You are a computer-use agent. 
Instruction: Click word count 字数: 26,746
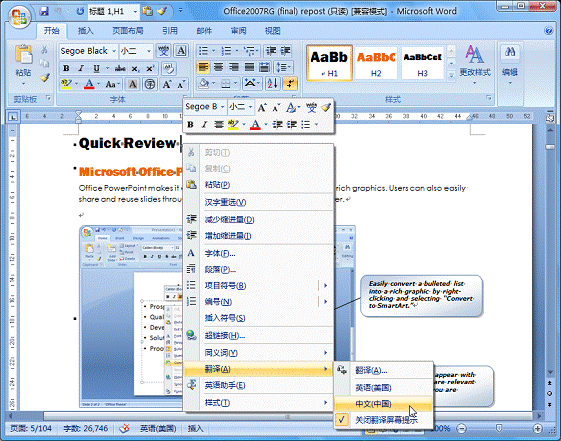tap(86, 428)
